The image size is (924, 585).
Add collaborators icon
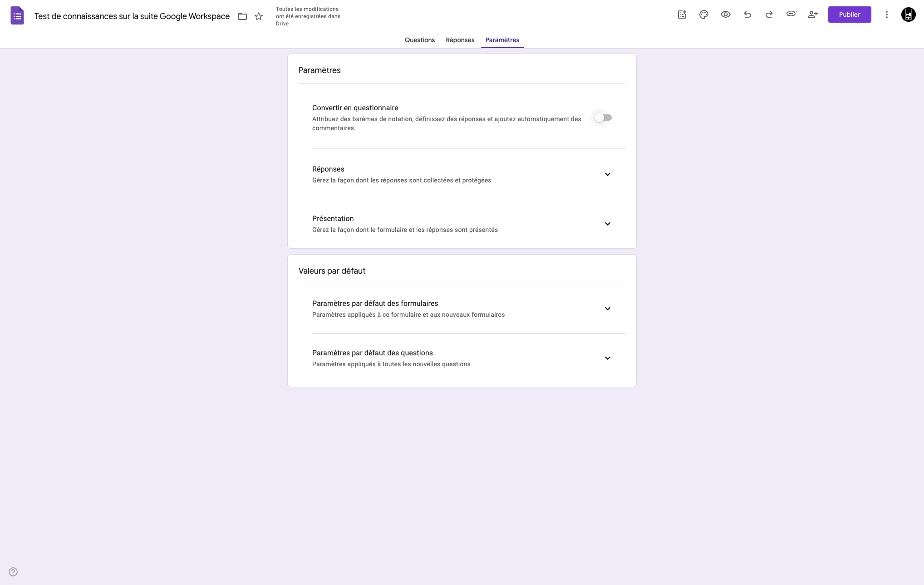point(813,15)
